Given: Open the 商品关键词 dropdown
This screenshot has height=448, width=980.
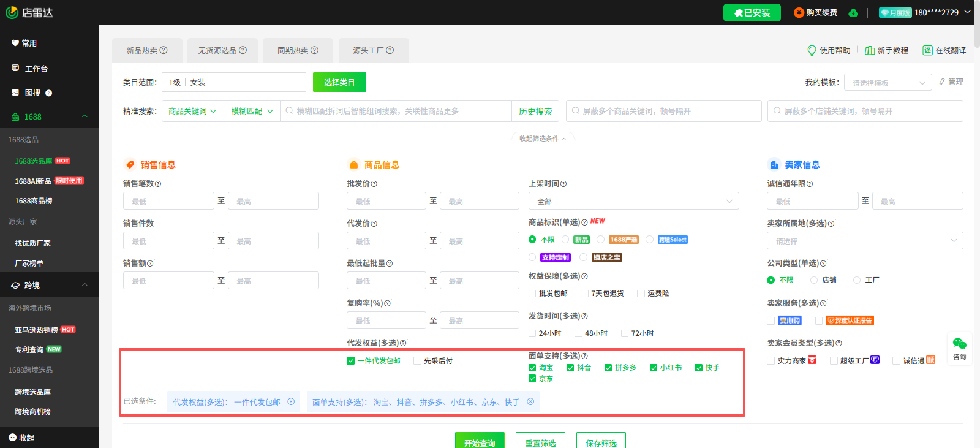Looking at the screenshot, I should (193, 111).
